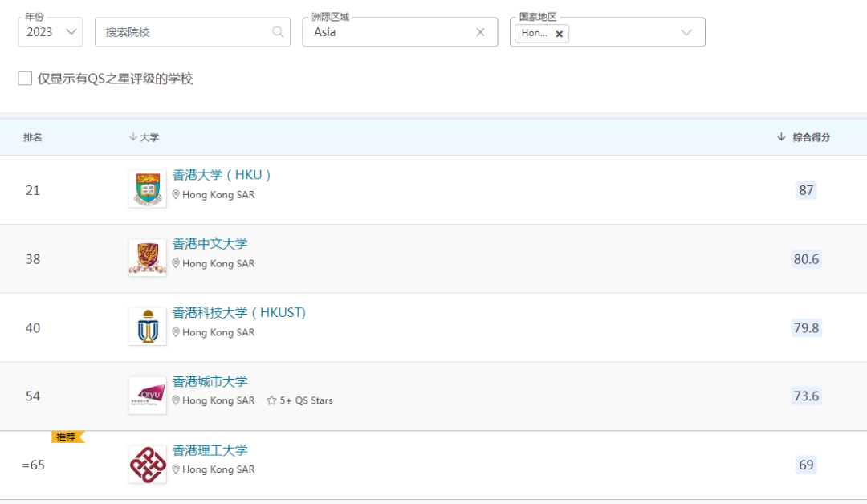Click the 5+ QS Stars star icon
The height and width of the screenshot is (504, 867).
coord(271,400)
